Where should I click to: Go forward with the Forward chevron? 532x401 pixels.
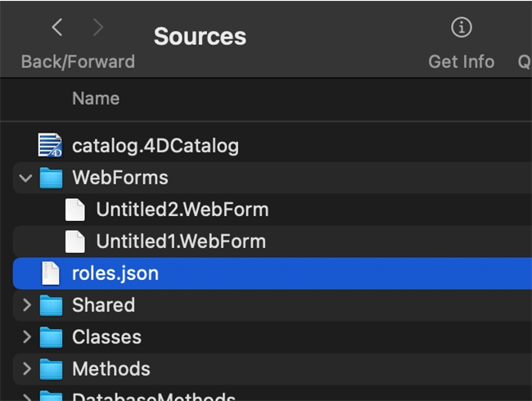98,28
